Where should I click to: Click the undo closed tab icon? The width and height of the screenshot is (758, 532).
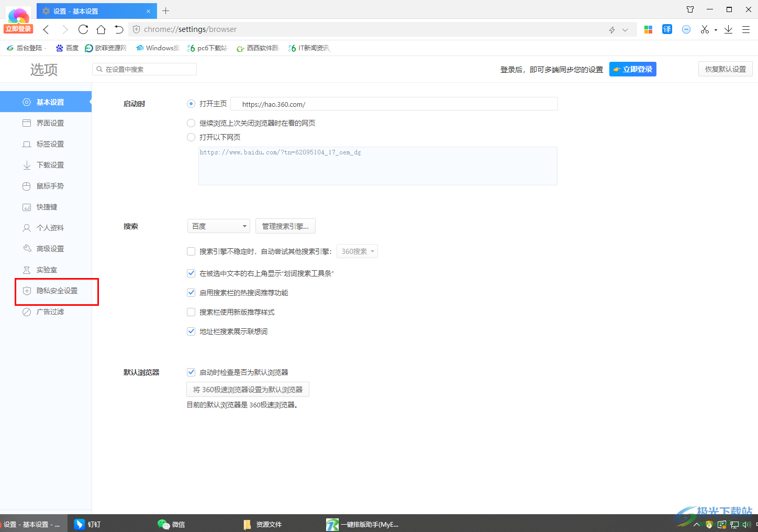pos(119,29)
